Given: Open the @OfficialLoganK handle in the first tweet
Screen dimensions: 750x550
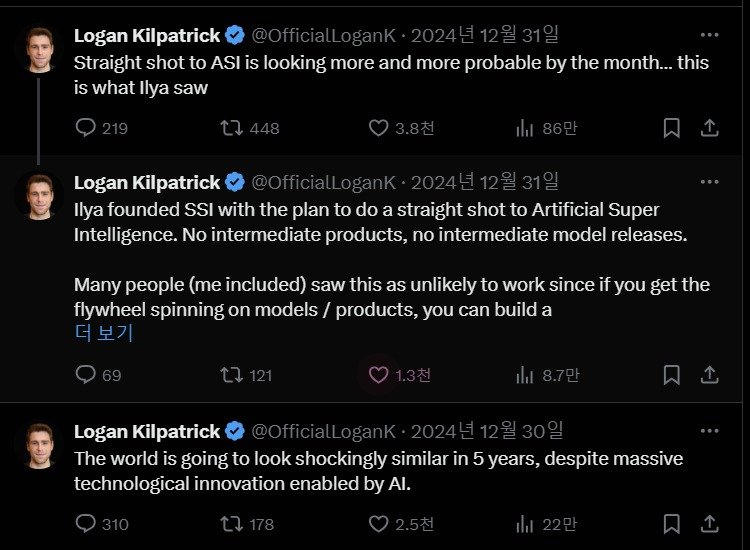Looking at the screenshot, I should pyautogui.click(x=322, y=35).
